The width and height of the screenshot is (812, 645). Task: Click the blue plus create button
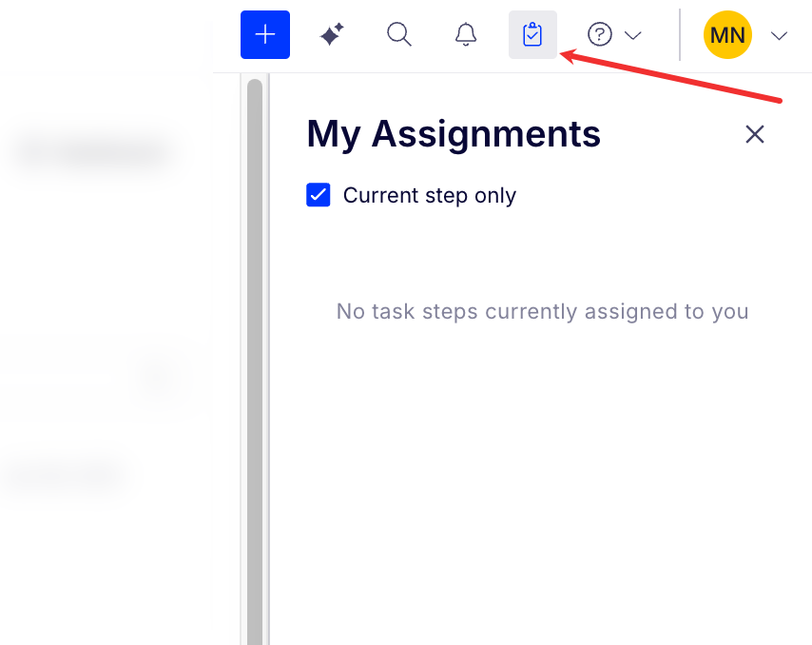coord(265,34)
